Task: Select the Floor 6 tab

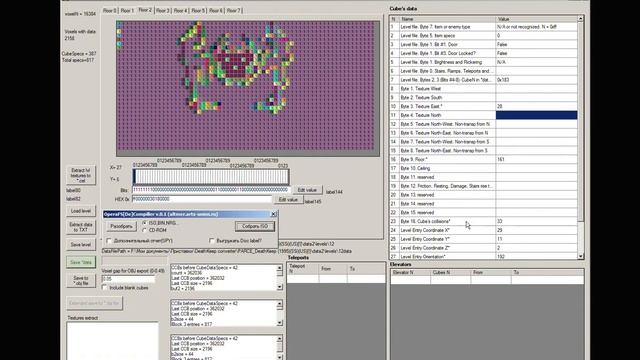Action: (x=216, y=10)
